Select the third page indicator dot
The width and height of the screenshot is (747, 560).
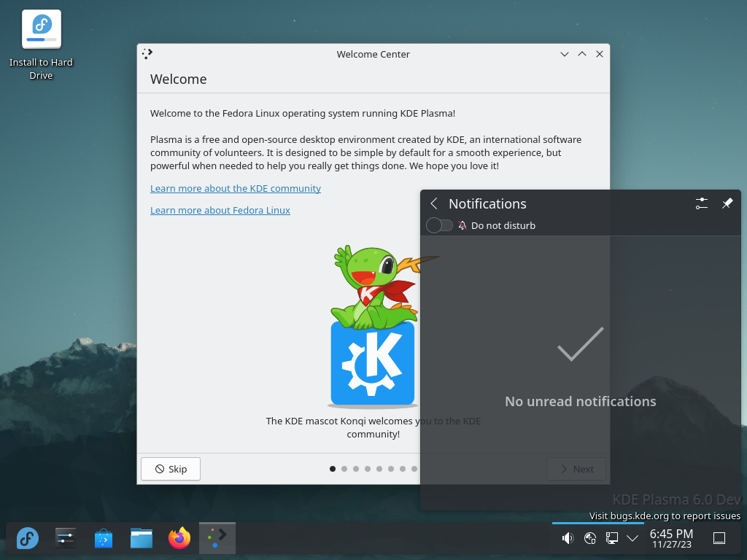[x=356, y=469]
